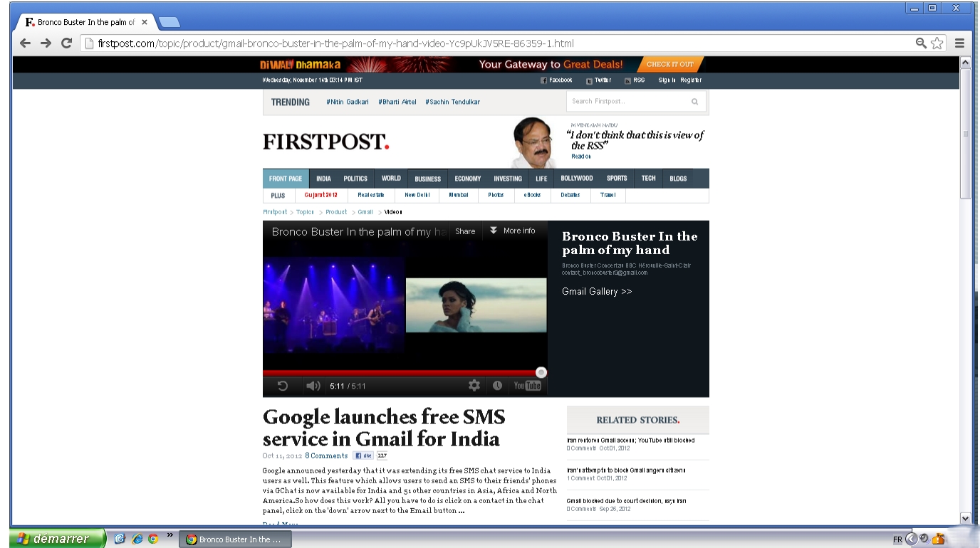980x548 pixels.
Task: Open the BUSINESS nav tab
Action: [428, 179]
